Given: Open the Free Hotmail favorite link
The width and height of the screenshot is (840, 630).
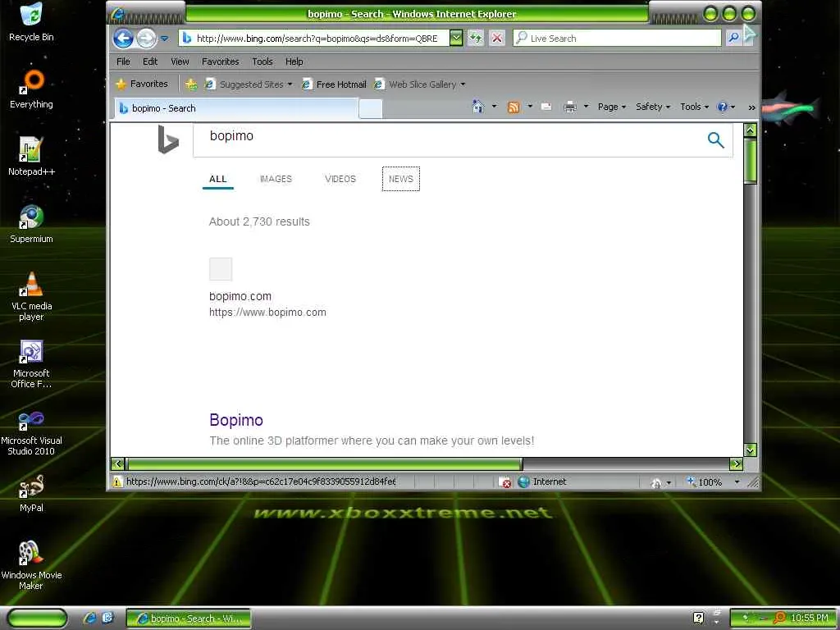Looking at the screenshot, I should (x=335, y=84).
